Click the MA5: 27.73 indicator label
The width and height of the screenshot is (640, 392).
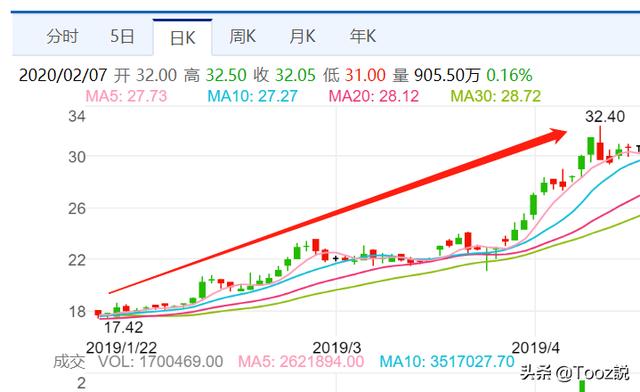tap(126, 96)
